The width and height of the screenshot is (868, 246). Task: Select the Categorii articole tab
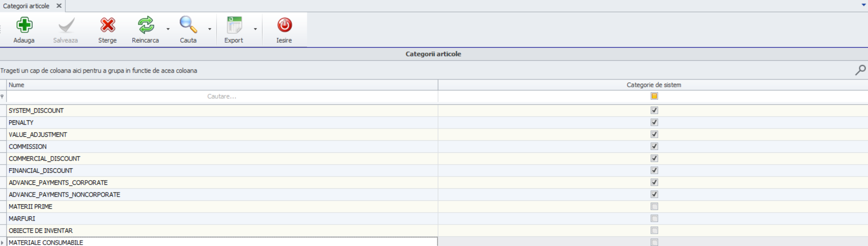pyautogui.click(x=26, y=6)
